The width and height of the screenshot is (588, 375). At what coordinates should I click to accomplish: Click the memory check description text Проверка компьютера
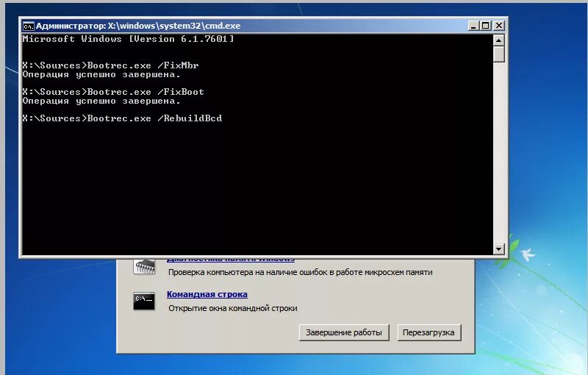[x=300, y=272]
